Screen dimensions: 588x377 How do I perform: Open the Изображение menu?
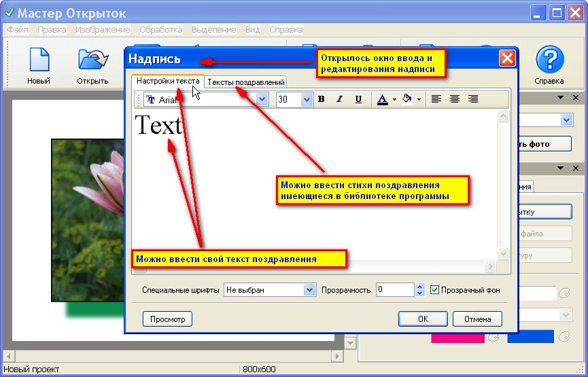click(103, 30)
